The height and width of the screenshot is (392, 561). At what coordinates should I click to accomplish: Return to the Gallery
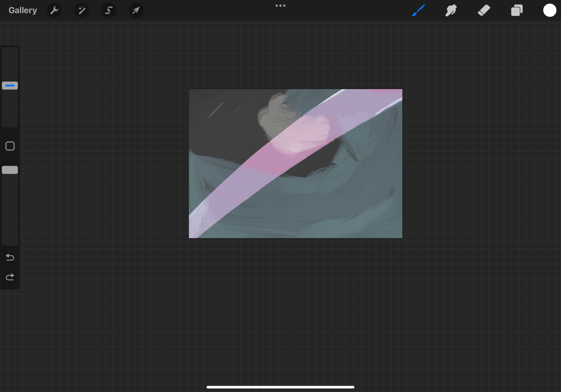coord(23,10)
